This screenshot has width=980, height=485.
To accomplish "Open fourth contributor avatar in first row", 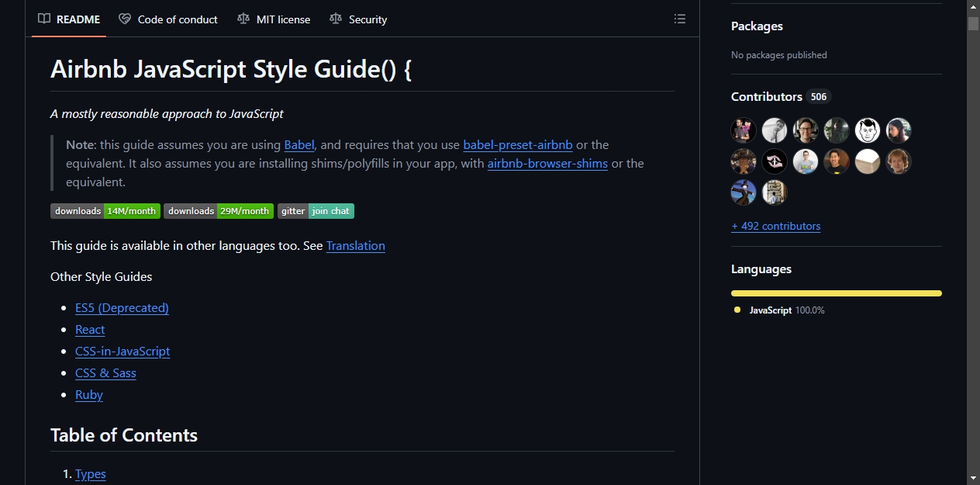I will (837, 130).
